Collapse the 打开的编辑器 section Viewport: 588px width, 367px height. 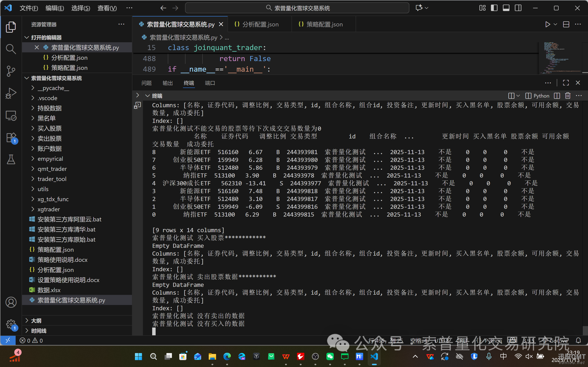click(46, 37)
